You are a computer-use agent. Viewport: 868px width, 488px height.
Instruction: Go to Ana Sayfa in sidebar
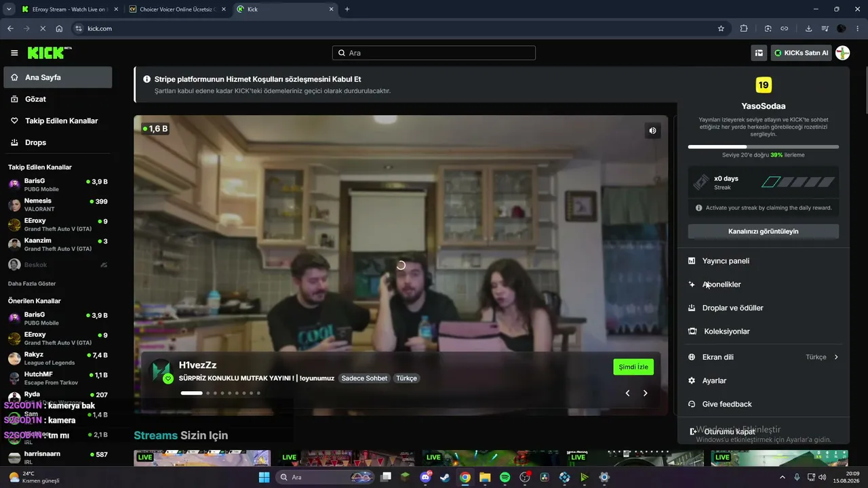click(58, 77)
